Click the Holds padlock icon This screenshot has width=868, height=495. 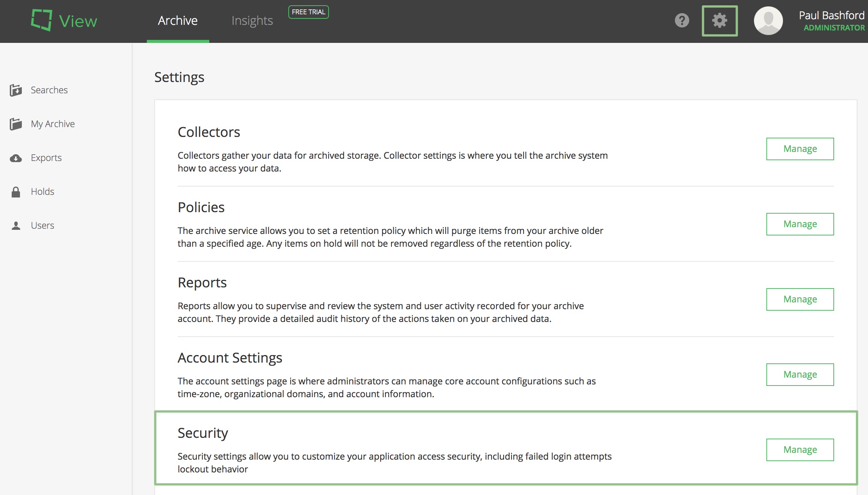pyautogui.click(x=15, y=192)
